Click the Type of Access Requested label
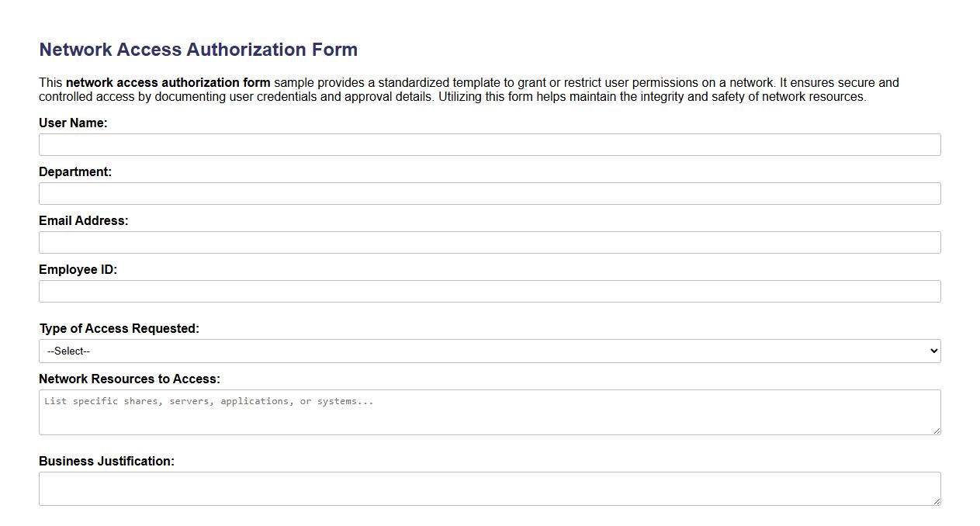The height and width of the screenshot is (526, 980). point(119,328)
